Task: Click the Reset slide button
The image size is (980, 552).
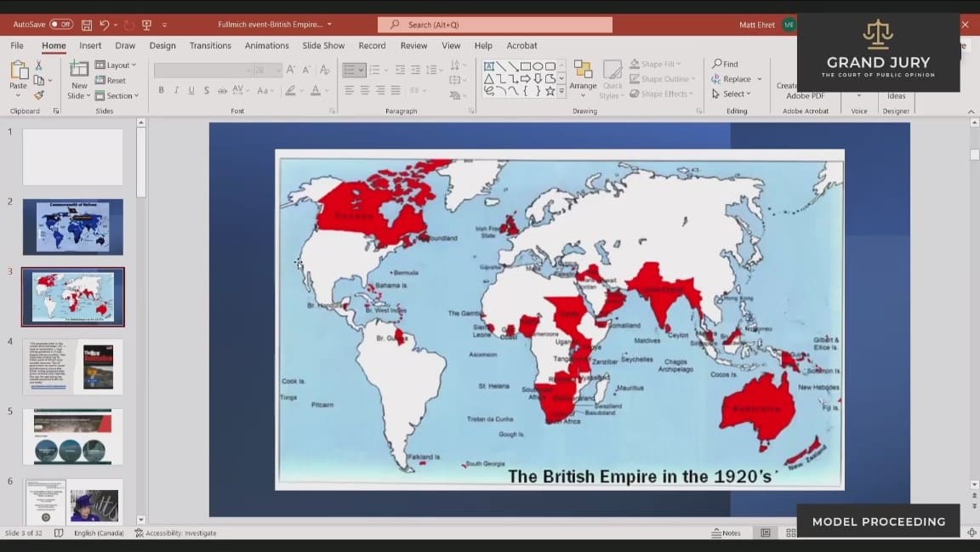Action: [x=111, y=81]
